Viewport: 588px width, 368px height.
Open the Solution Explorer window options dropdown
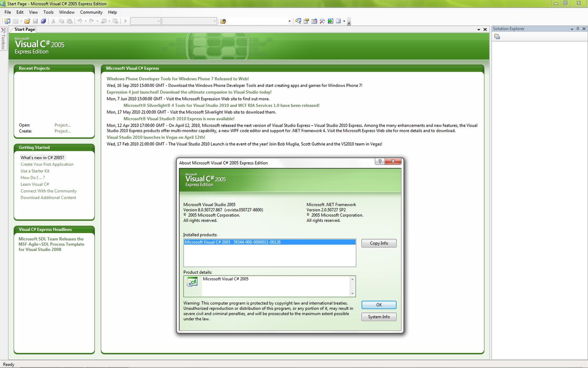(572, 29)
